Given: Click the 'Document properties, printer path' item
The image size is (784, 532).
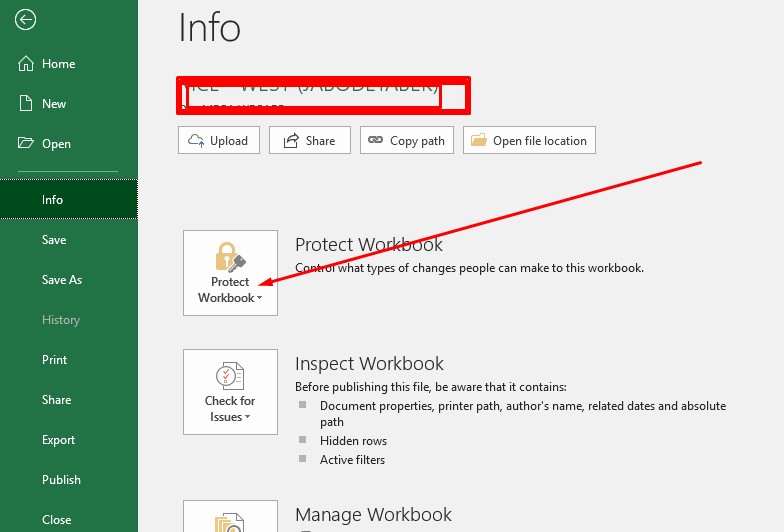Looking at the screenshot, I should (523, 414).
